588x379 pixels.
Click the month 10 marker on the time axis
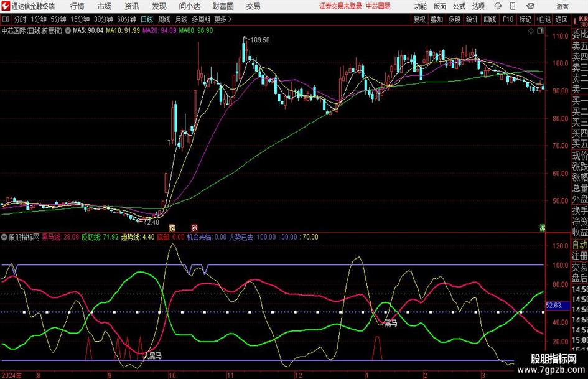pyautogui.click(x=172, y=375)
